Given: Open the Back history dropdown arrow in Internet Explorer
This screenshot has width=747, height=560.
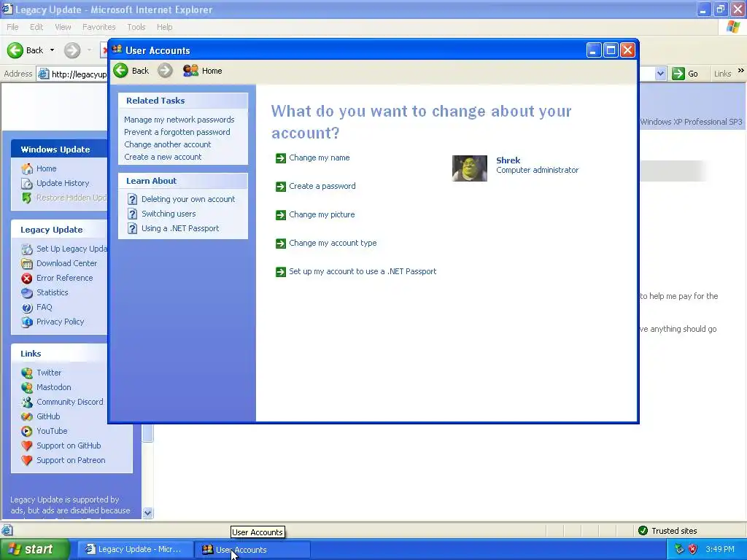Looking at the screenshot, I should pos(52,50).
